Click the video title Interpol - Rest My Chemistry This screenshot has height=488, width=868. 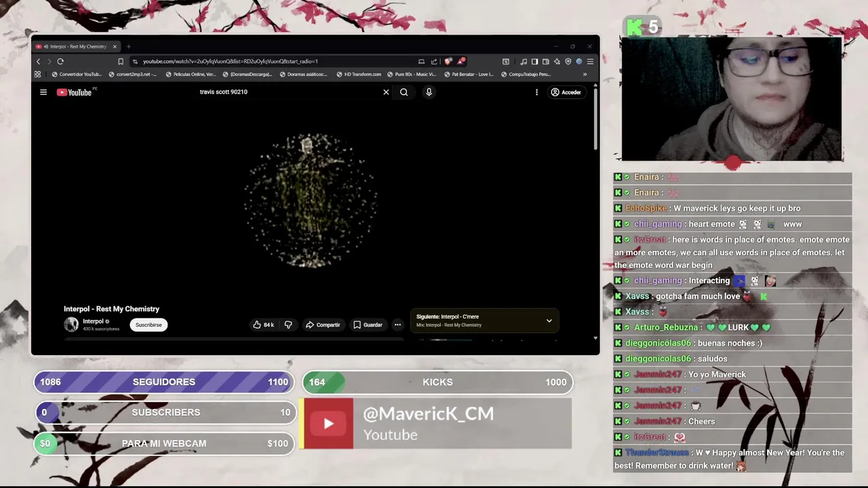[111, 309]
